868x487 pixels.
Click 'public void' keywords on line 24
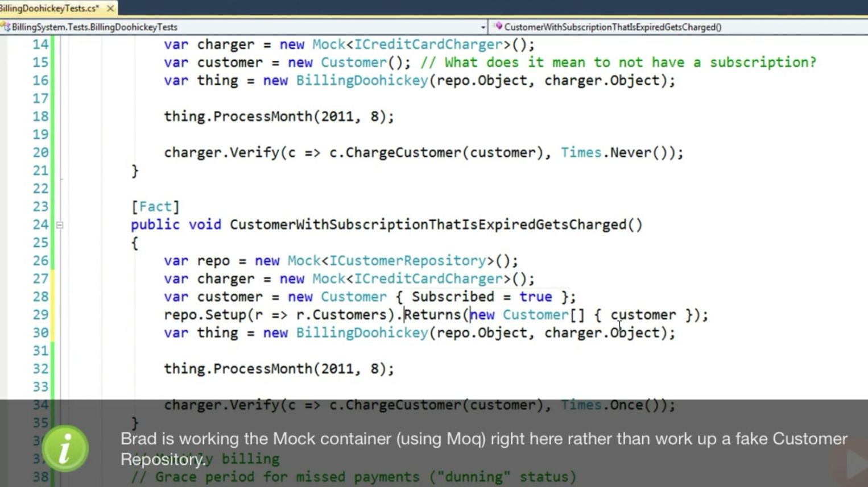176,224
